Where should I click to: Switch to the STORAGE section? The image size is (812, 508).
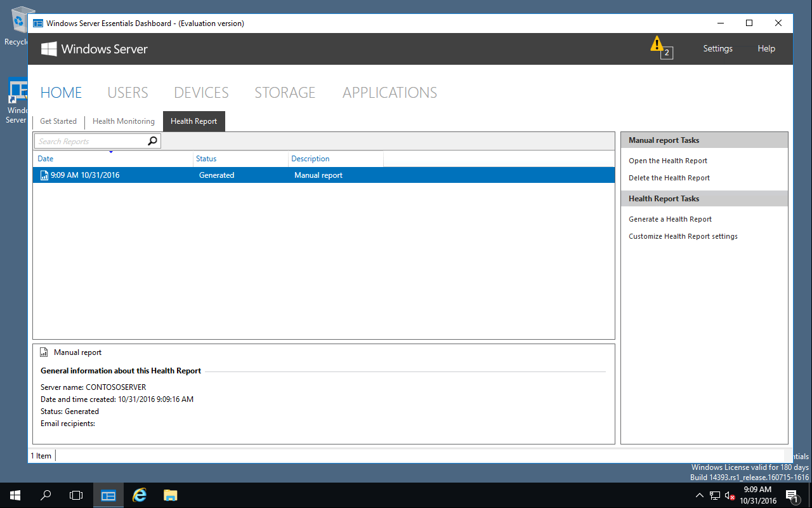285,93
